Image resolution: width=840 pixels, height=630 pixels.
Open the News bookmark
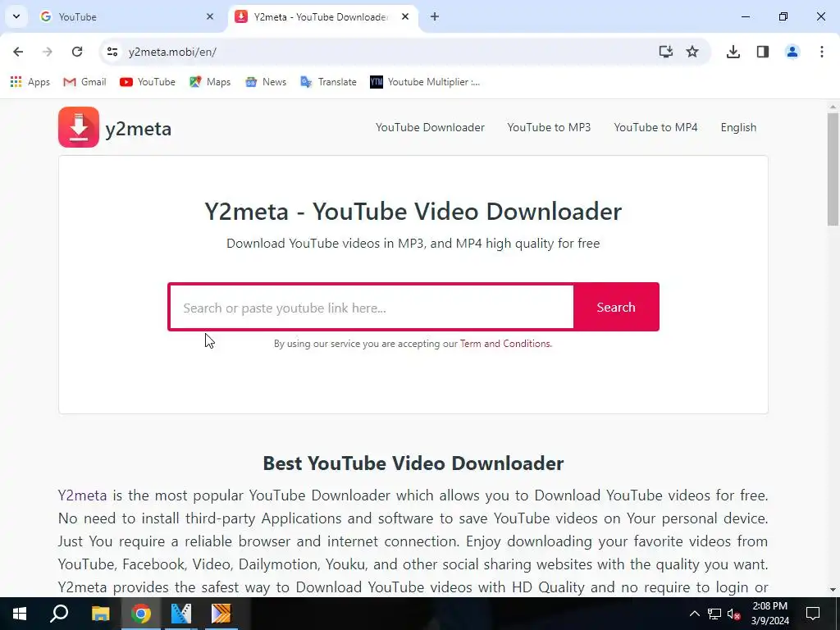(266, 82)
